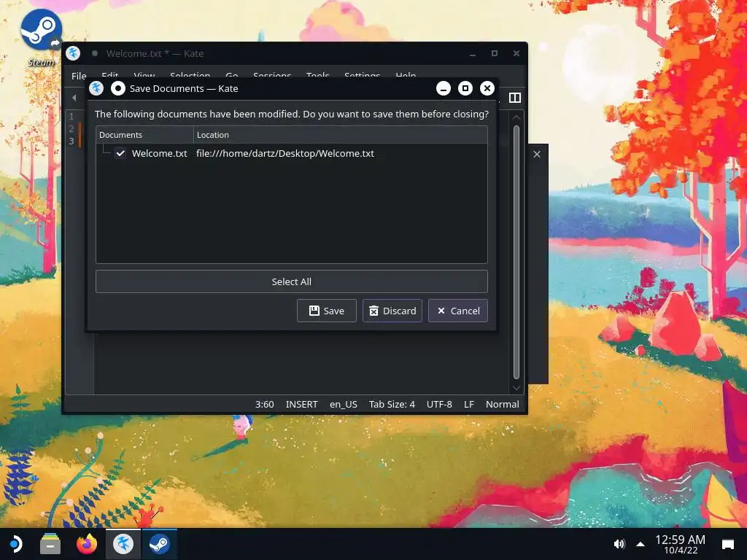Click the Kate window scrollbar up arrow
The image size is (747, 560).
coord(516,117)
